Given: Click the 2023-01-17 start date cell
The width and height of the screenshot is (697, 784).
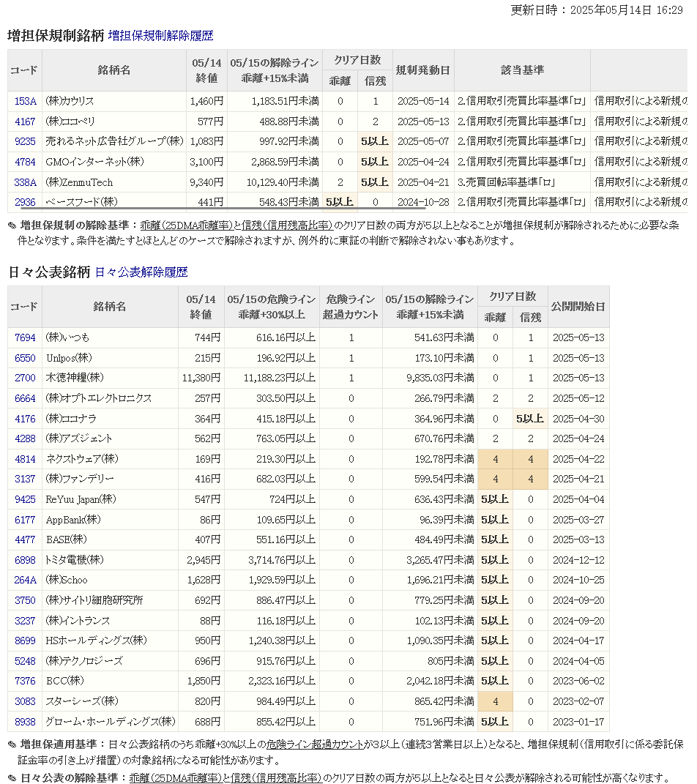Looking at the screenshot, I should [x=578, y=722].
